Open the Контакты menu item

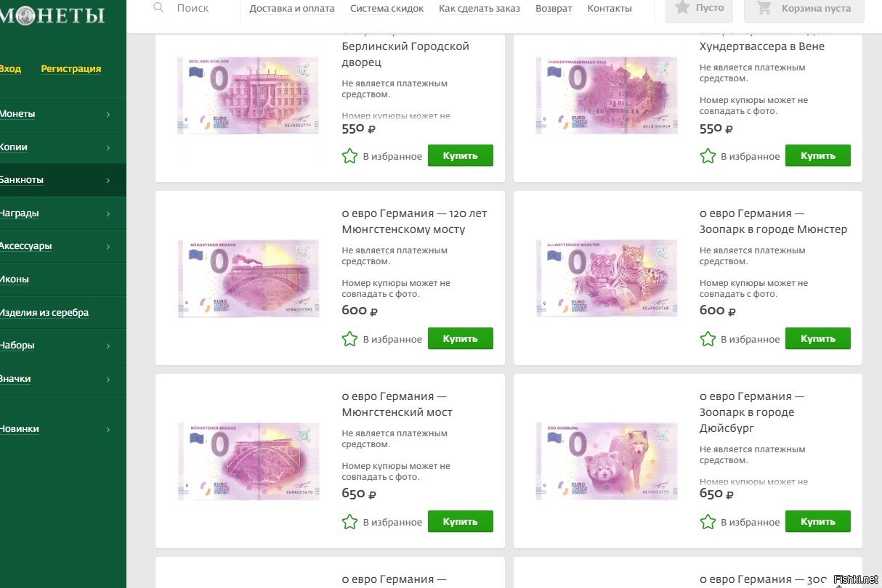pos(610,9)
